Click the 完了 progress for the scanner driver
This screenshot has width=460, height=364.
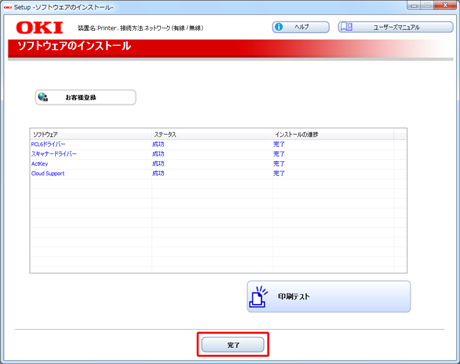tap(279, 154)
